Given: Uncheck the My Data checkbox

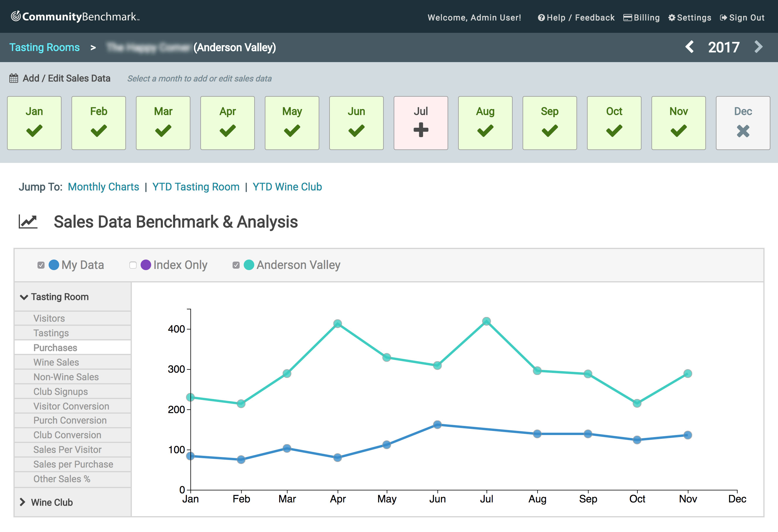Looking at the screenshot, I should pyautogui.click(x=41, y=265).
